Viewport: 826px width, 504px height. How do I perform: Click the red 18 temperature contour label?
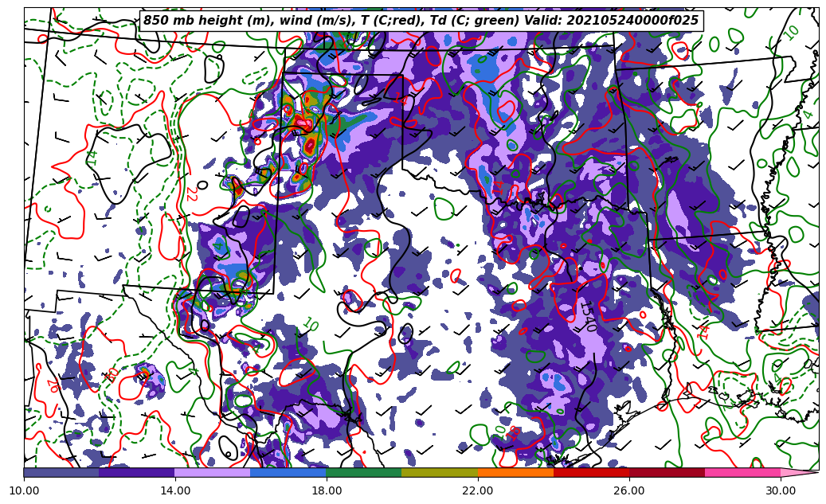pyautogui.click(x=514, y=433)
